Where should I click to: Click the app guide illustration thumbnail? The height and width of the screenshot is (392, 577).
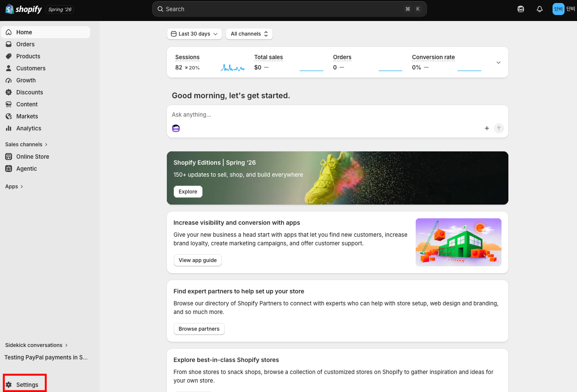coord(459,242)
